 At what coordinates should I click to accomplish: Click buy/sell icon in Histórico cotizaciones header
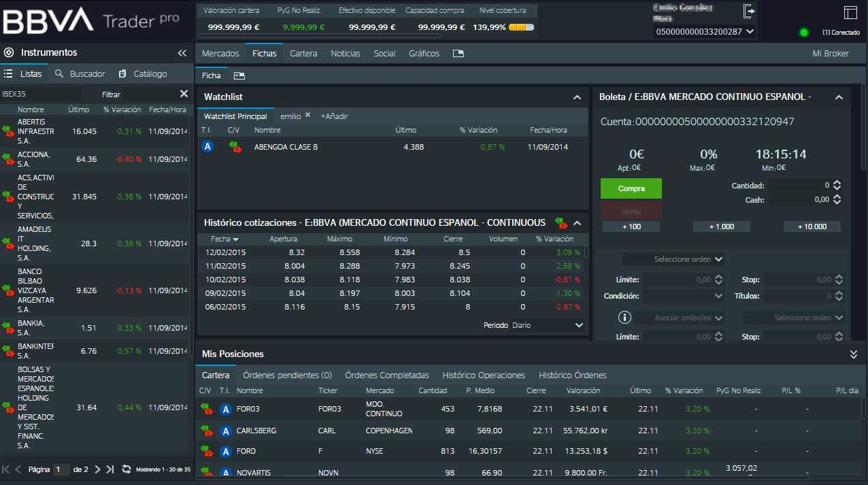pos(561,222)
